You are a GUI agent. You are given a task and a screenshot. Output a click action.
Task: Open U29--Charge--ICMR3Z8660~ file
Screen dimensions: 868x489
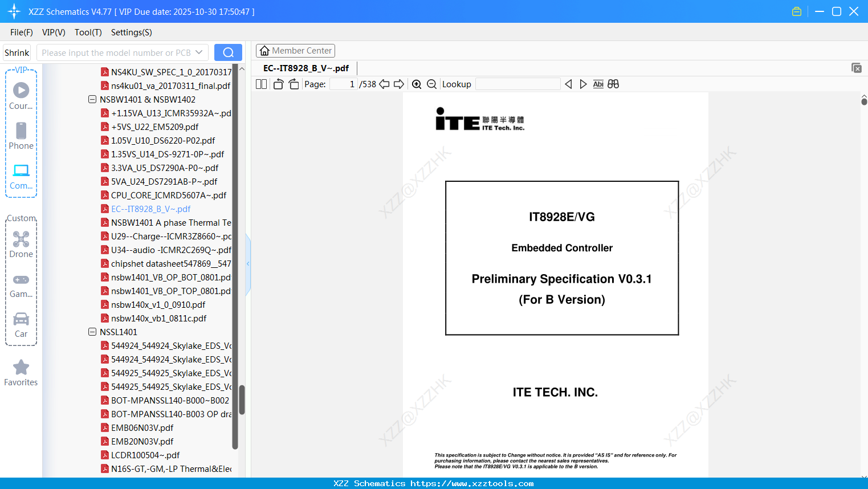pyautogui.click(x=172, y=236)
